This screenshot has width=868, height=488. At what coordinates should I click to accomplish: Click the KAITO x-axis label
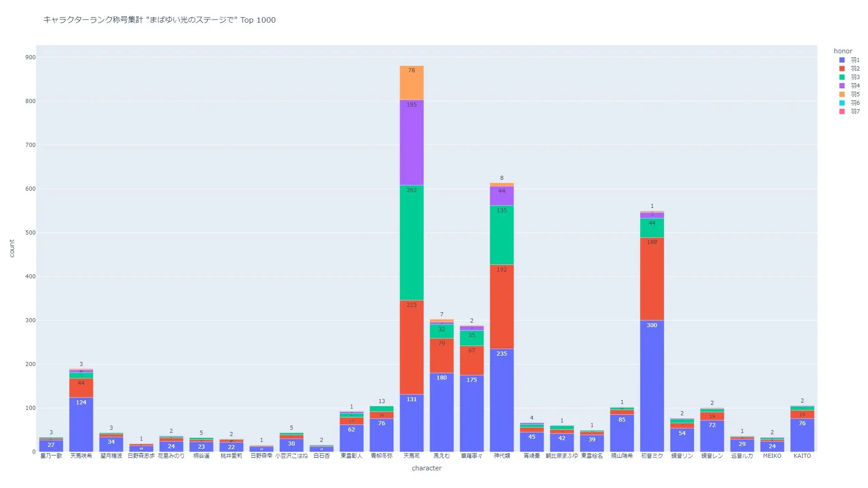click(802, 456)
